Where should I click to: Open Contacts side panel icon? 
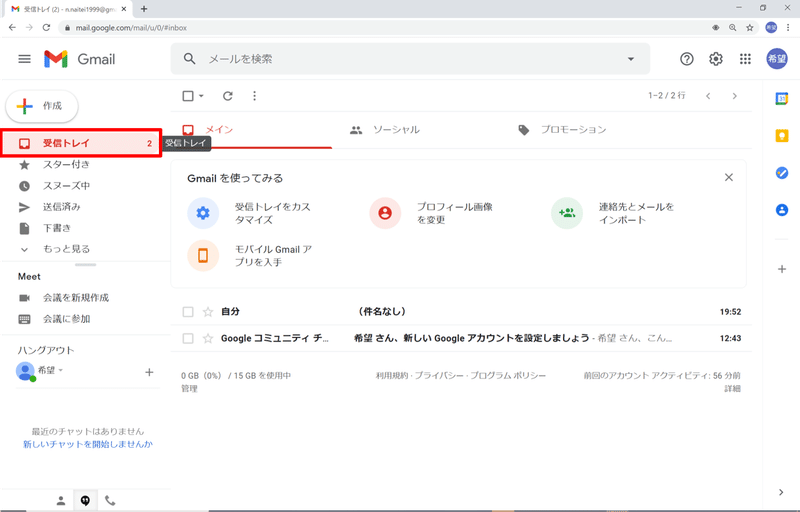coord(782,210)
